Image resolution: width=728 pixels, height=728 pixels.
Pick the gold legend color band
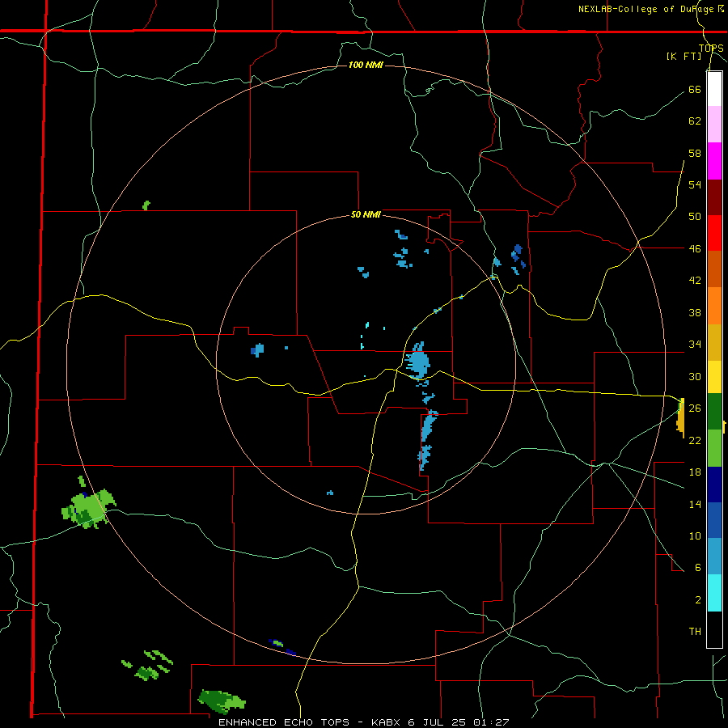pyautogui.click(x=714, y=342)
